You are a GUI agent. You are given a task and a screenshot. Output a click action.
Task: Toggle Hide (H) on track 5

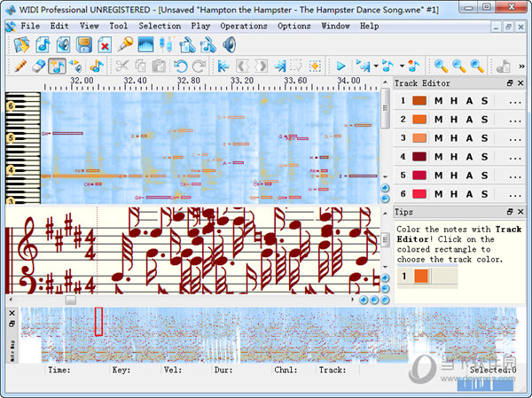(x=454, y=176)
